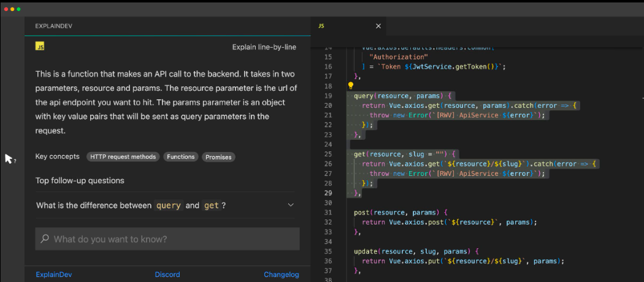Image resolution: width=644 pixels, height=282 pixels.
Task: Click the JS file icon on the editor tab
Action: point(321,26)
